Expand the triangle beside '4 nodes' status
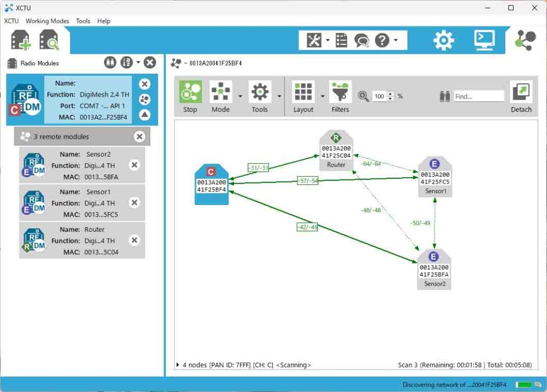The height and width of the screenshot is (392, 547). pyautogui.click(x=178, y=365)
